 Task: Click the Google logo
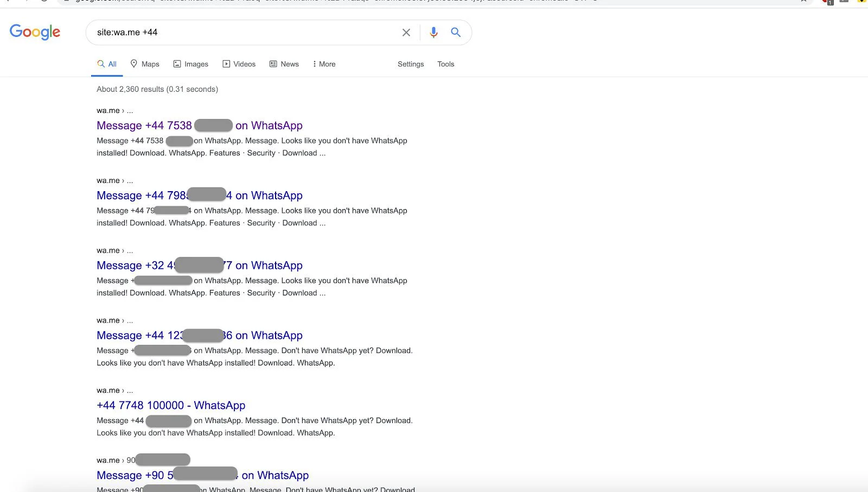[35, 32]
